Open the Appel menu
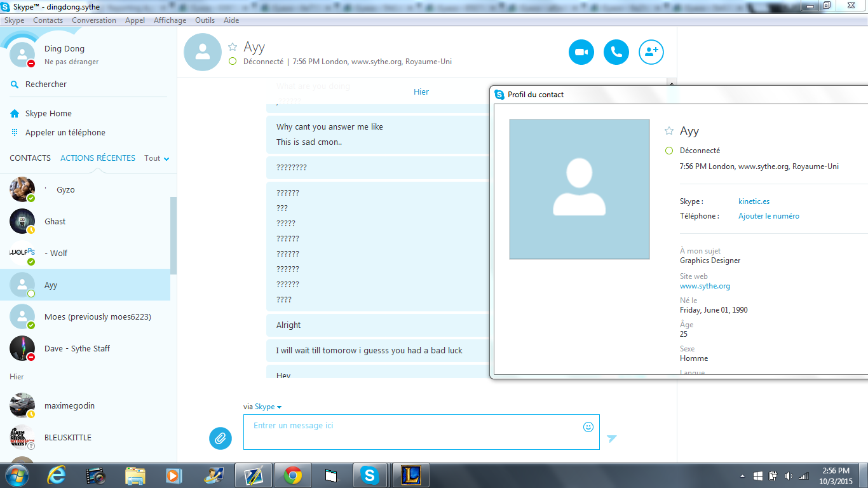 pos(135,20)
